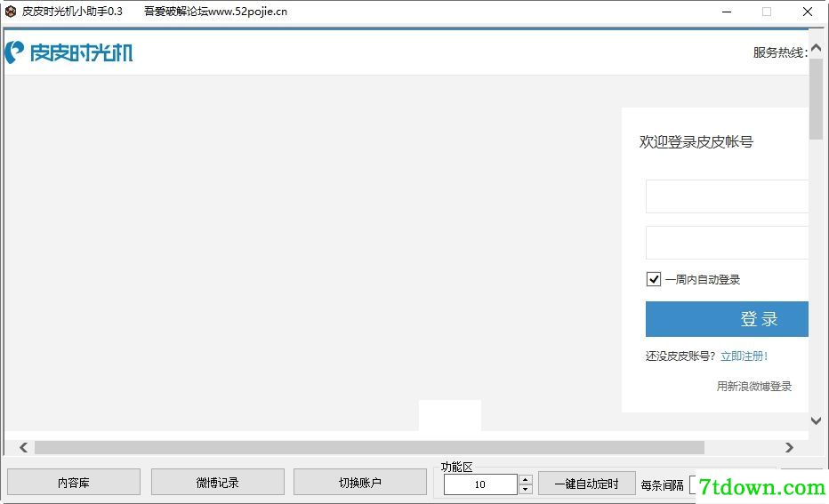The image size is (829, 504).
Task: Click the vertical scrollbar up arrow
Action: 816,48
